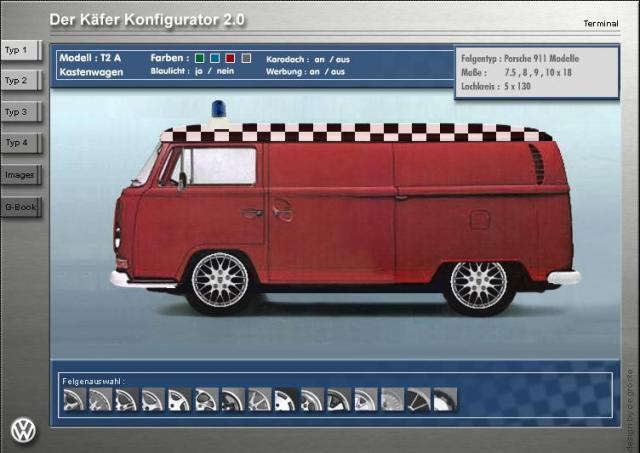Choose the fourteenth black split-spoke rim thumbnail
The height and width of the screenshot is (453, 640).
tap(419, 399)
